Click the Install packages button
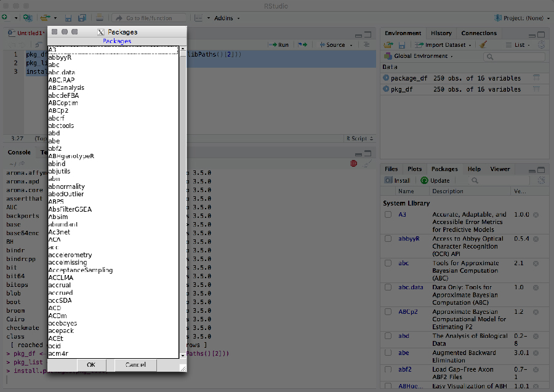 click(398, 180)
